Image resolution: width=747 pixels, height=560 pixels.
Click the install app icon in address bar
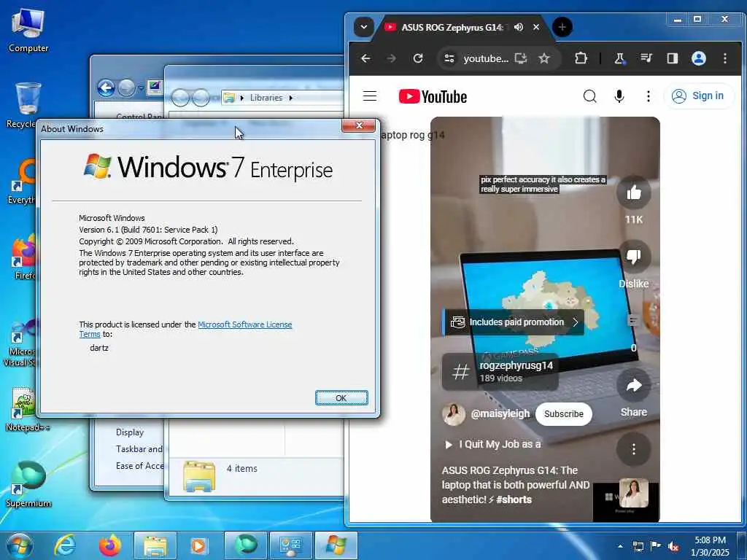(520, 58)
